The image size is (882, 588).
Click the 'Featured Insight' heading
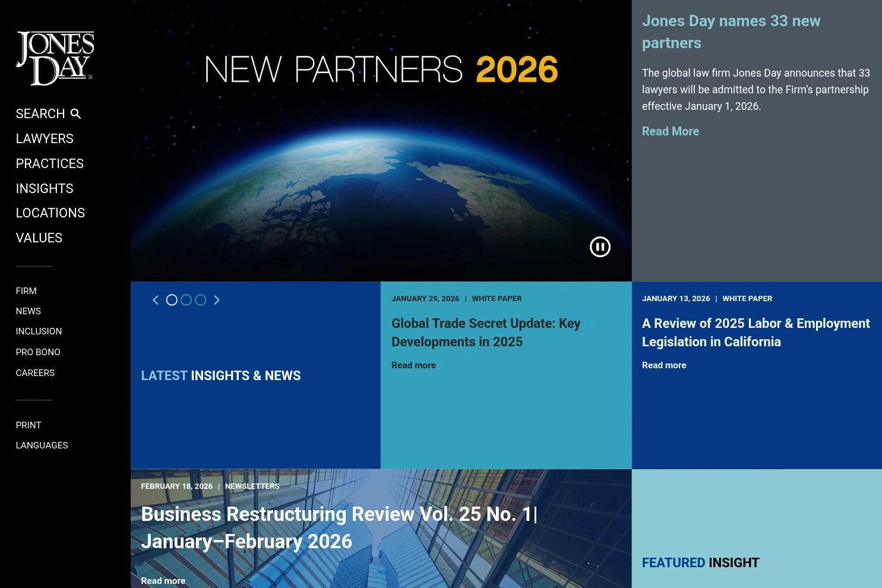click(700, 562)
